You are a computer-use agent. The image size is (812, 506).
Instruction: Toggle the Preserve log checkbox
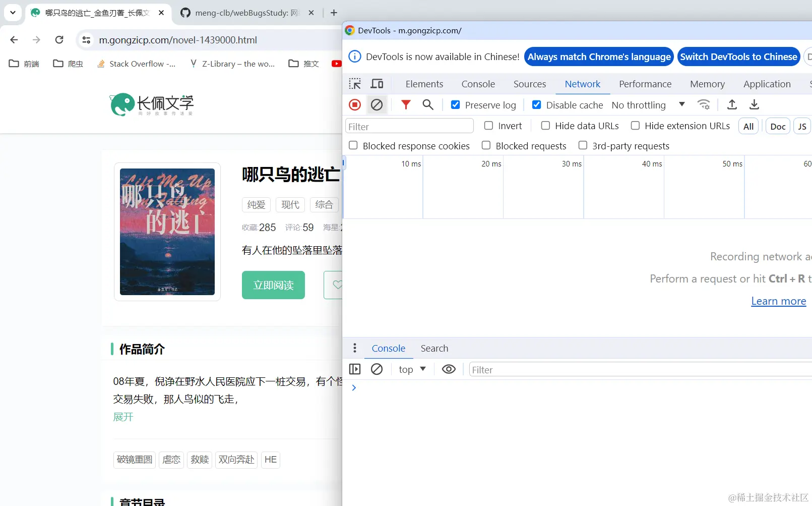[455, 104]
